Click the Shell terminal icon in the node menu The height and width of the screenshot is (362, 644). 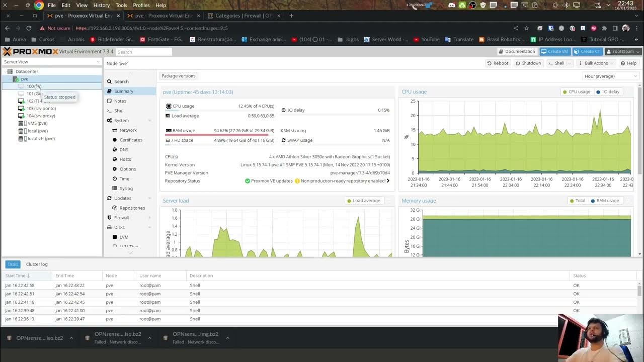[x=109, y=111]
